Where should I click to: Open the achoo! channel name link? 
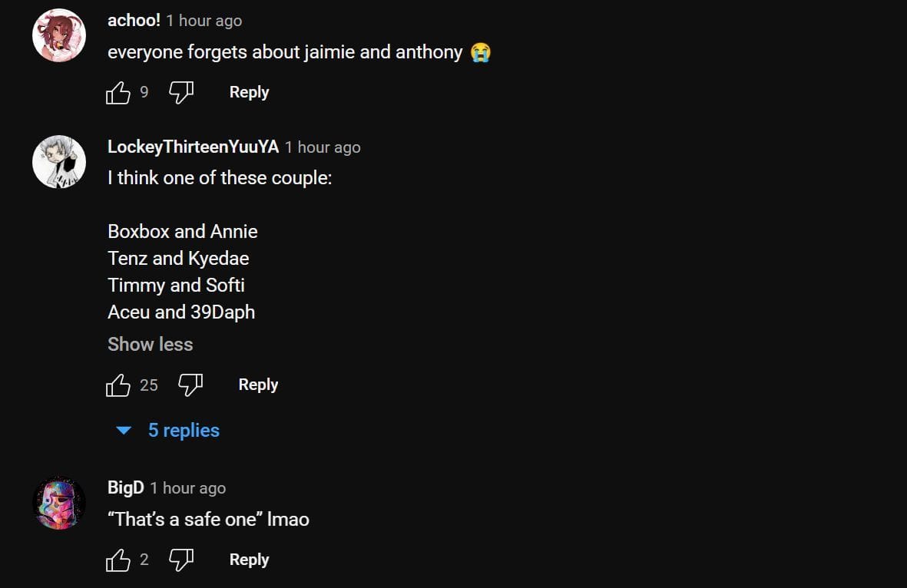(x=134, y=21)
